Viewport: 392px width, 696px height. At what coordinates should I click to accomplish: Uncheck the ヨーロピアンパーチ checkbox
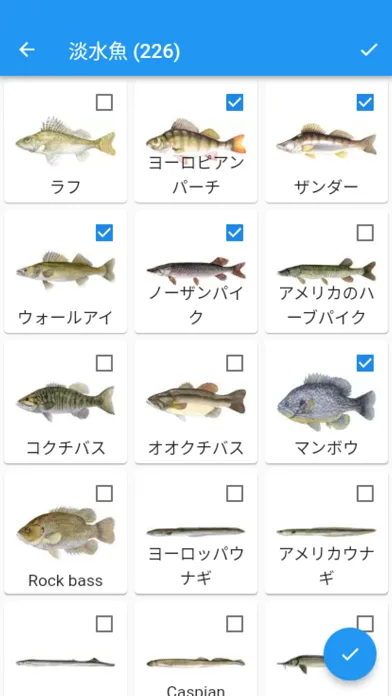tap(235, 103)
